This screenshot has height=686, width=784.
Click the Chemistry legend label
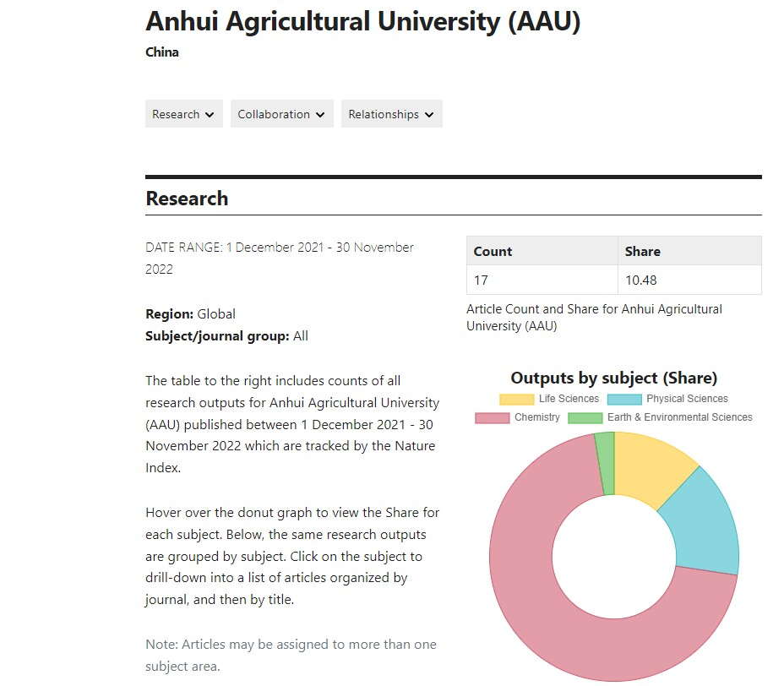537,417
